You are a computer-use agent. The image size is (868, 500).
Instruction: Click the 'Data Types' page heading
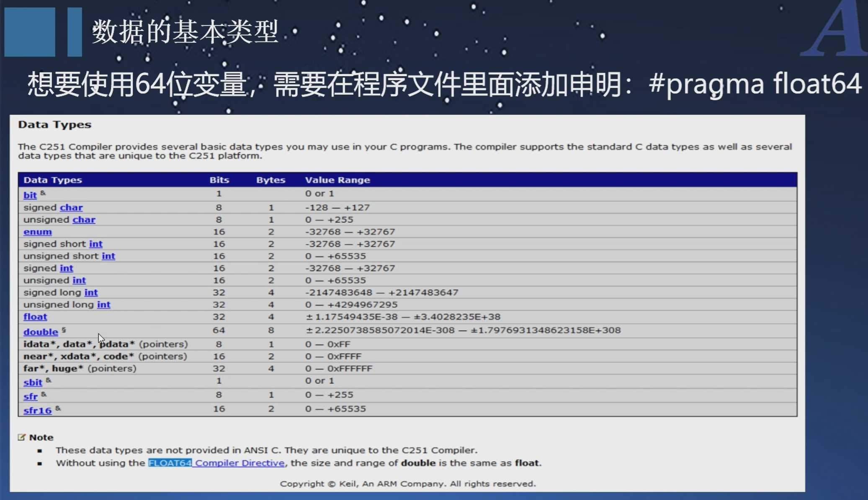tap(54, 124)
